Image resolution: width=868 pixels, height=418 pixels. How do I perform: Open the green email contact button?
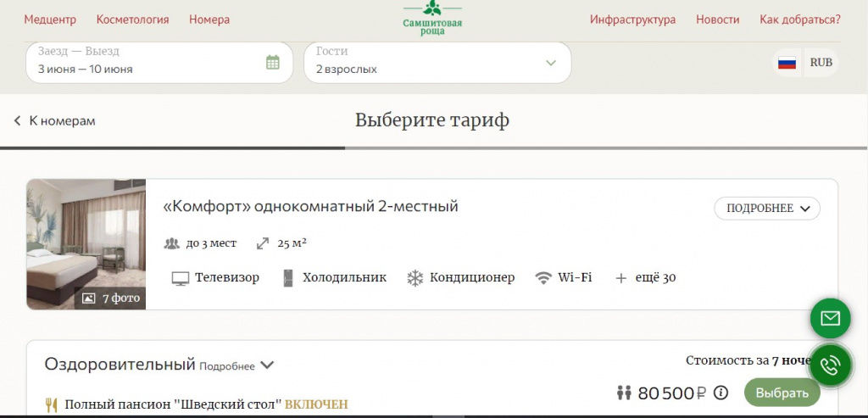(830, 319)
